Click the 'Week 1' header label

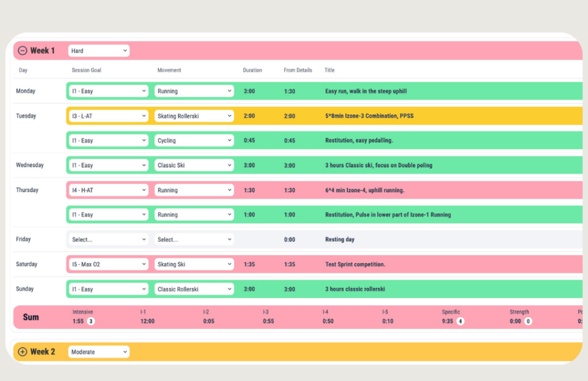(42, 50)
